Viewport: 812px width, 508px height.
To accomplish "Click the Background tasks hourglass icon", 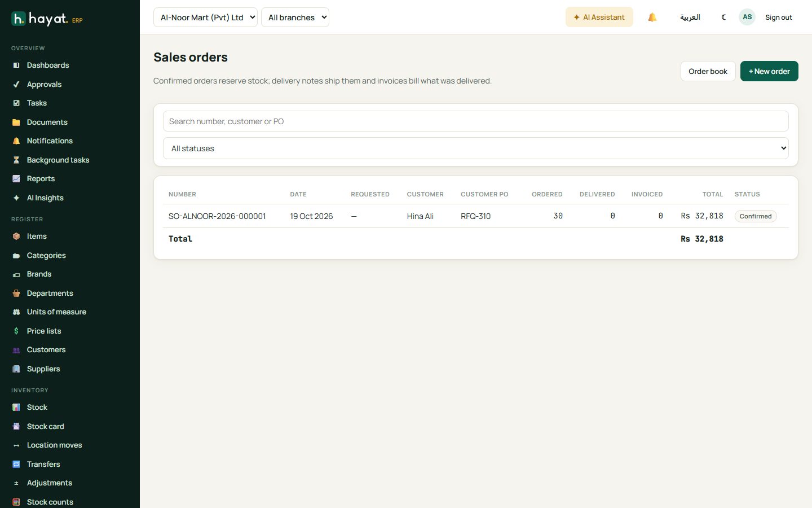I will [x=16, y=160].
